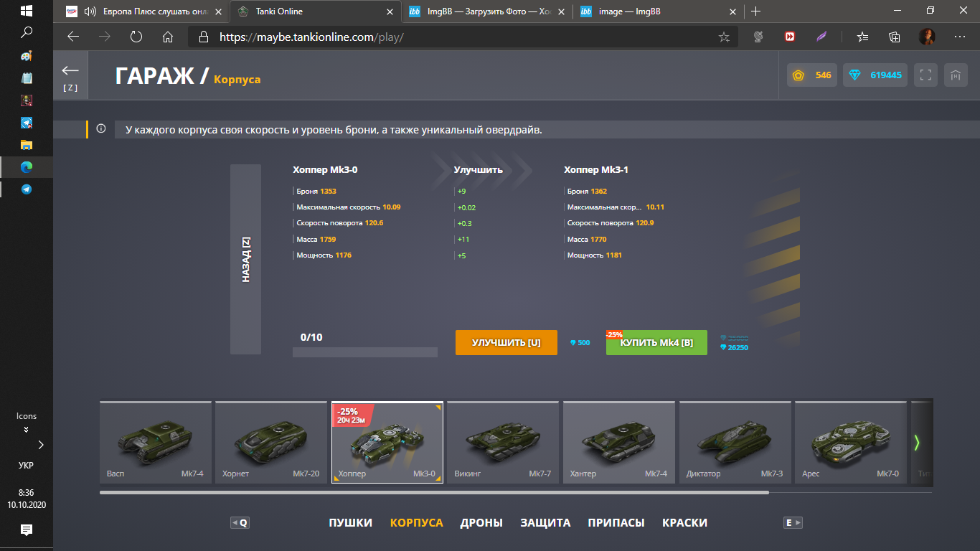
Task: Click the КУПИТЬ Mk4 [B] buy button
Action: click(656, 343)
